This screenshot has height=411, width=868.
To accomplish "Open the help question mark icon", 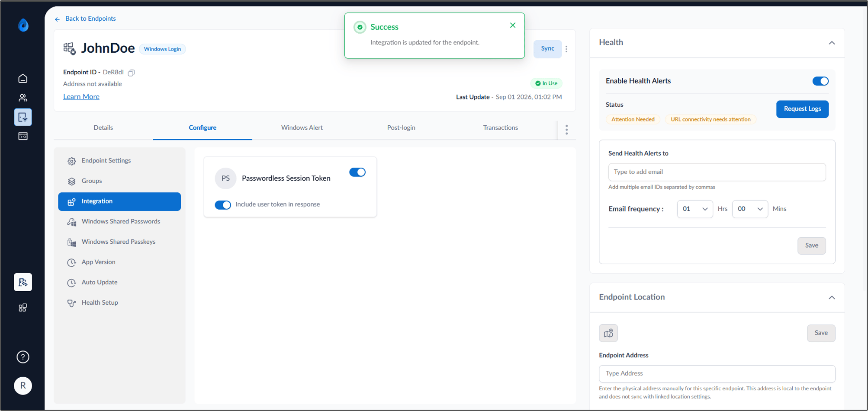I will [23, 357].
